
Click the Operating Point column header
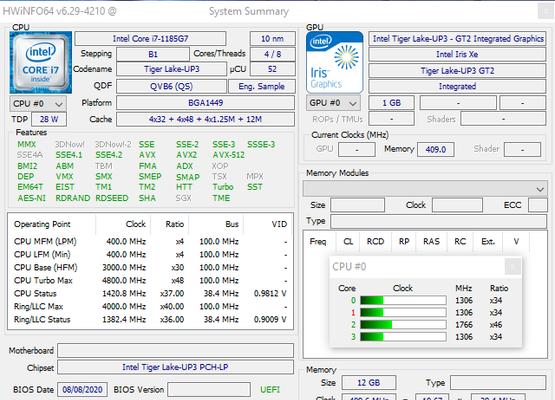click(x=42, y=224)
